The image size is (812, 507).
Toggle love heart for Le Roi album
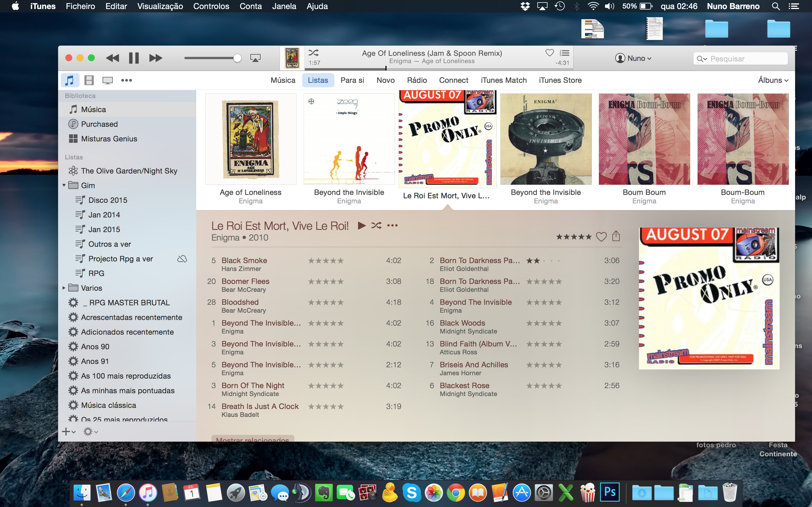click(x=601, y=237)
